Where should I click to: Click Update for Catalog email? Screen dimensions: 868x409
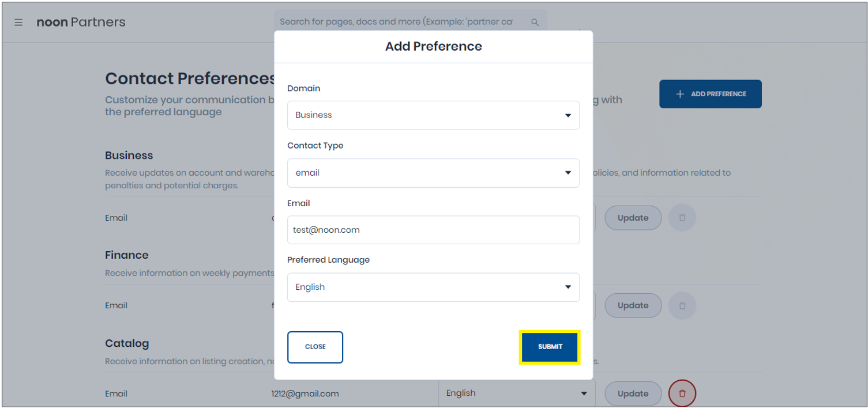coord(633,393)
